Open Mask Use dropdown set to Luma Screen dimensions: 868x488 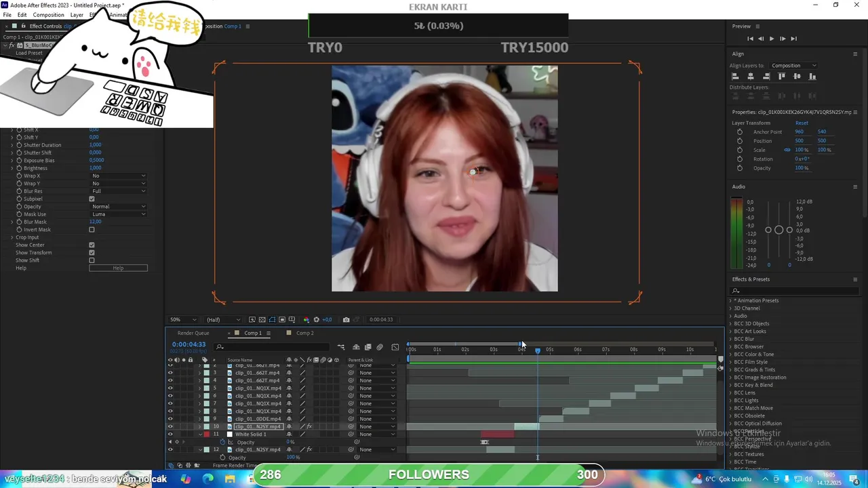(x=119, y=214)
